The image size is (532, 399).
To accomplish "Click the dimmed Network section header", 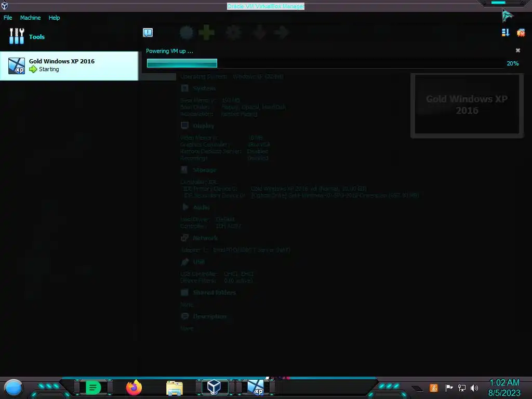I will pyautogui.click(x=205, y=238).
